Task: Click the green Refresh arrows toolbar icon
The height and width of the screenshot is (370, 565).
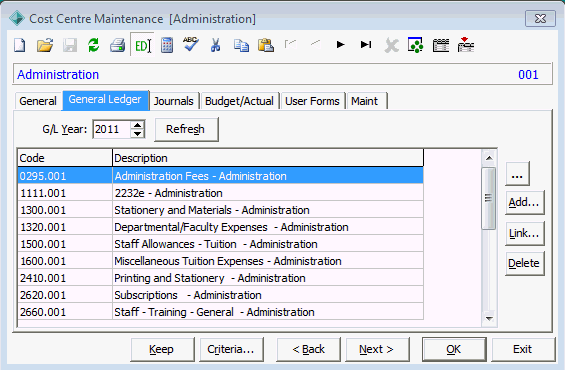Action: [93, 45]
